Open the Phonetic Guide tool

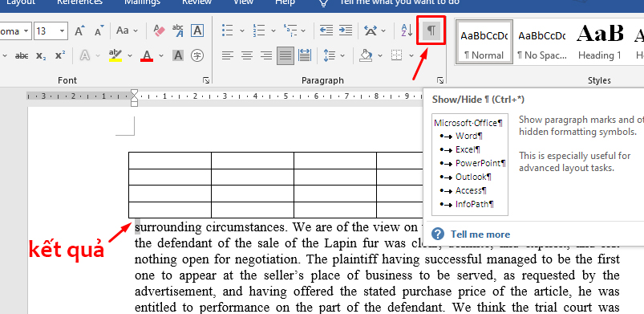[x=178, y=31]
